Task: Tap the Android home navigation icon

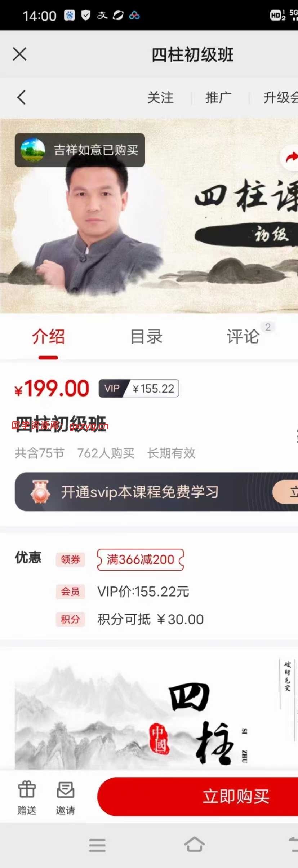Action: (195, 845)
